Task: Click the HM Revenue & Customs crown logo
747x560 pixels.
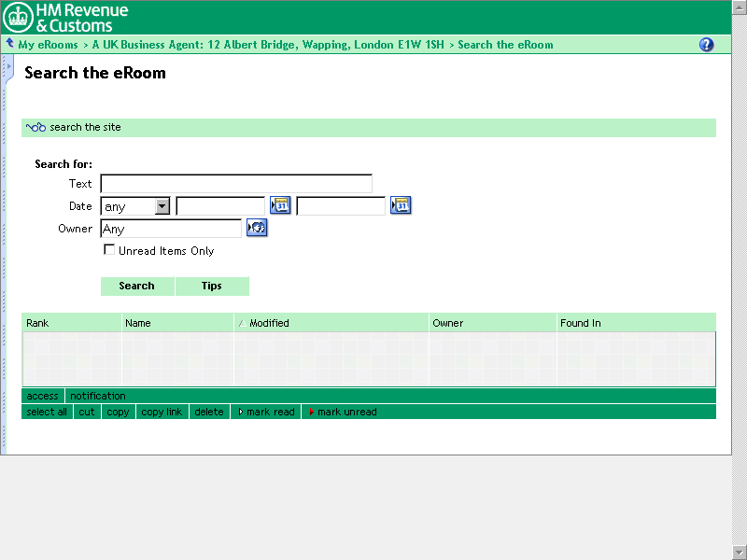Action: [19, 17]
